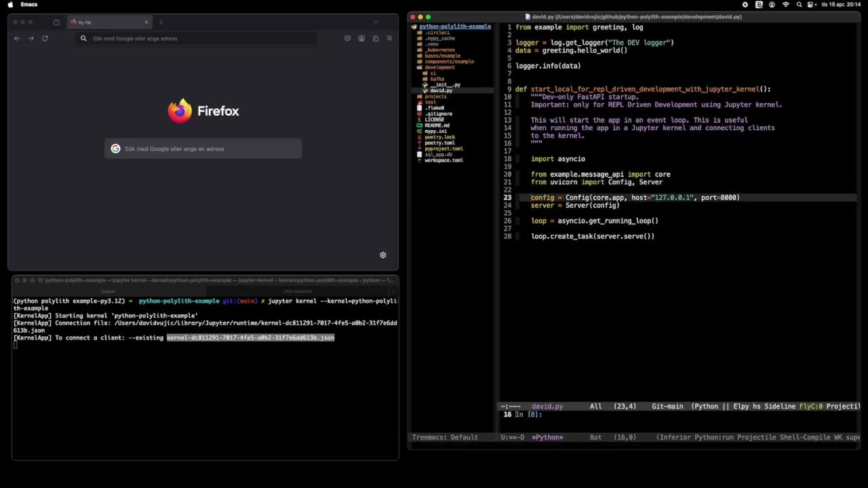Open the Emacs menu in menu bar
Screen dimensions: 868x488
point(29,5)
